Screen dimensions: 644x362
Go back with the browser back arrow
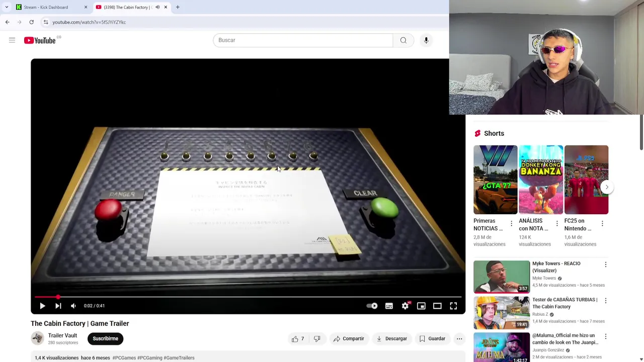tap(7, 22)
